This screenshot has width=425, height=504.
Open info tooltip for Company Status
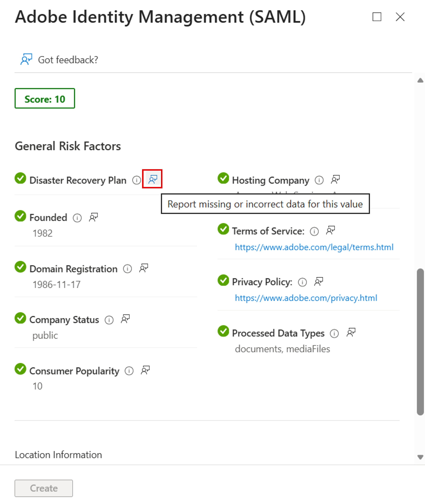[109, 320]
